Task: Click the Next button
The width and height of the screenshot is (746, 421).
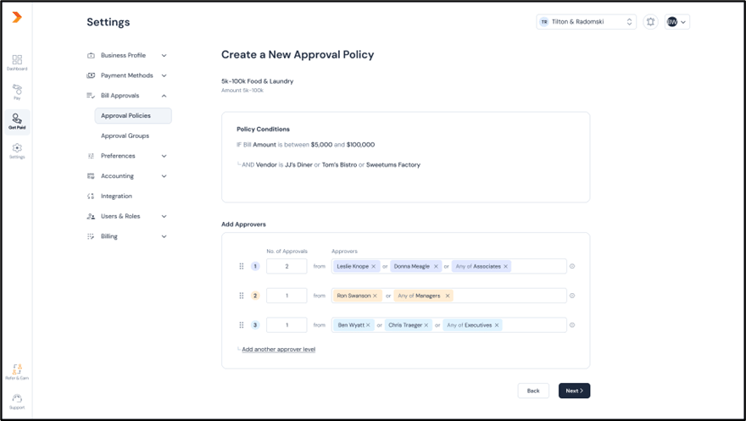Action: pyautogui.click(x=574, y=391)
